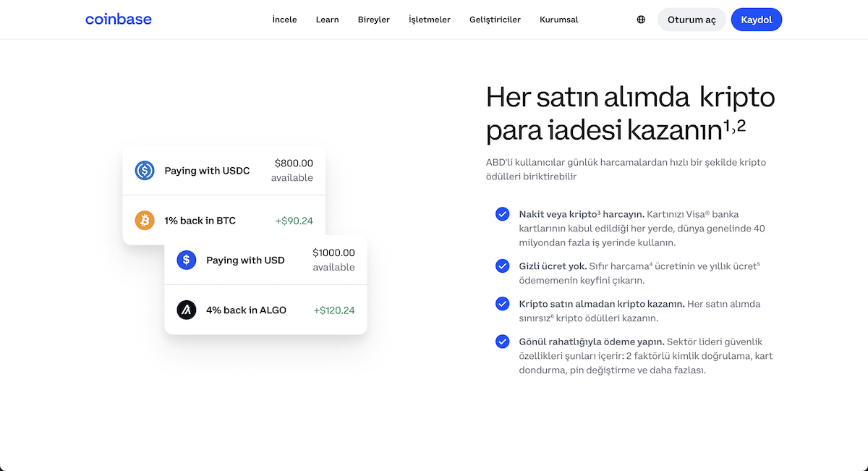Image resolution: width=868 pixels, height=471 pixels.
Task: Select the Paying with USD card
Action: pos(265,260)
